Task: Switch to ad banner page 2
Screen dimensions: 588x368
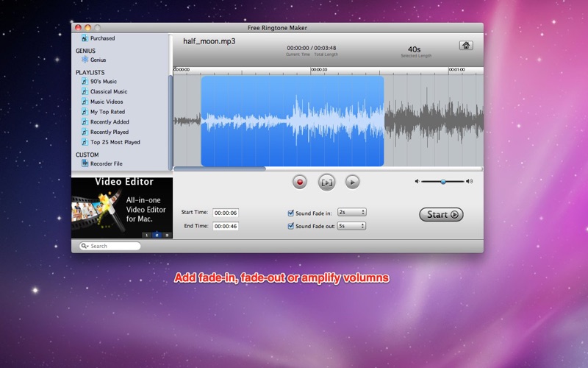Action: coord(157,235)
